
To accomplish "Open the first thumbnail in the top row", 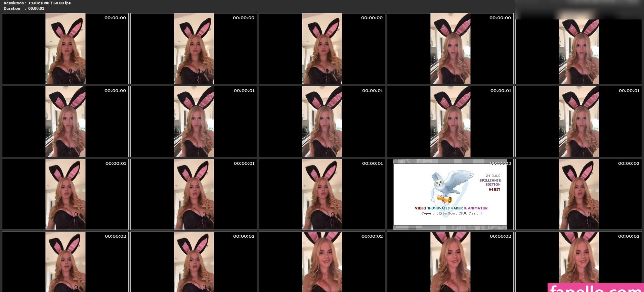I will [x=65, y=49].
